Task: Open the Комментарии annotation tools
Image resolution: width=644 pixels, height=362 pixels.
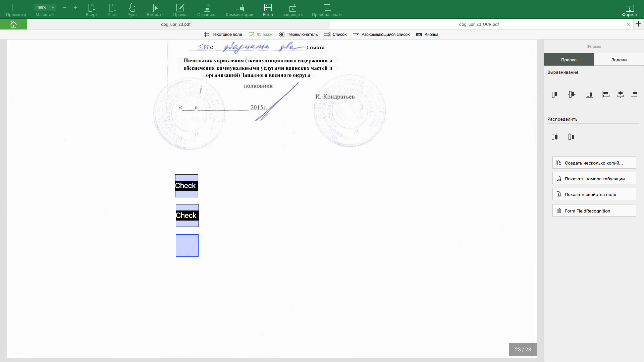Action: pyautogui.click(x=239, y=10)
